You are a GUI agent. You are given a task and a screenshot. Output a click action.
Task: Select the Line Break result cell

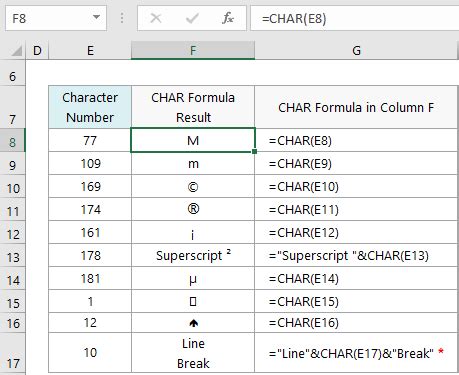(193, 353)
